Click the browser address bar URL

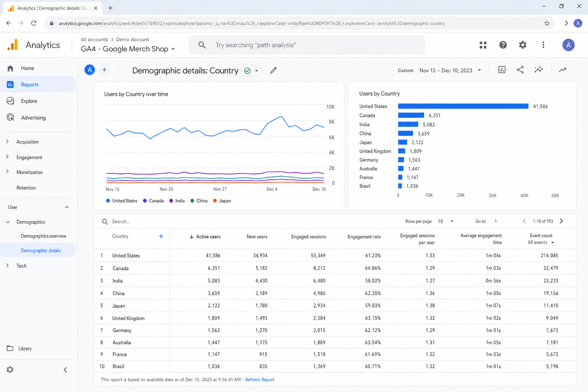coord(252,23)
